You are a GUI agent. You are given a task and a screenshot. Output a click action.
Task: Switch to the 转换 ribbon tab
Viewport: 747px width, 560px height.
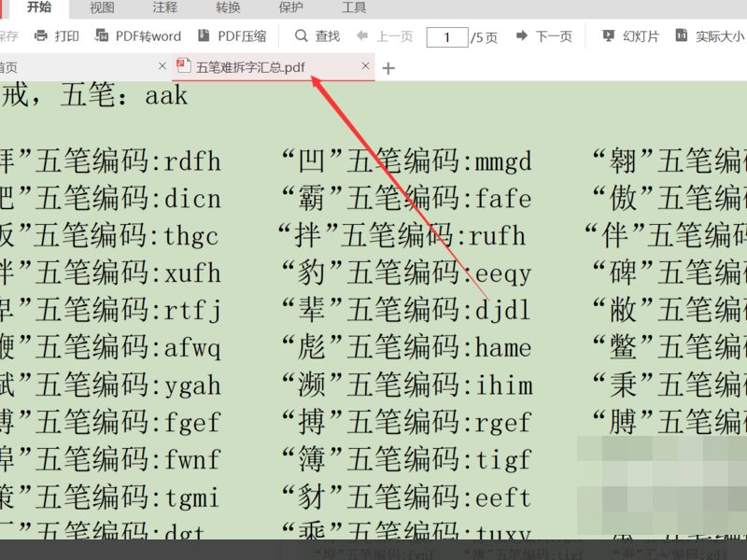click(227, 9)
